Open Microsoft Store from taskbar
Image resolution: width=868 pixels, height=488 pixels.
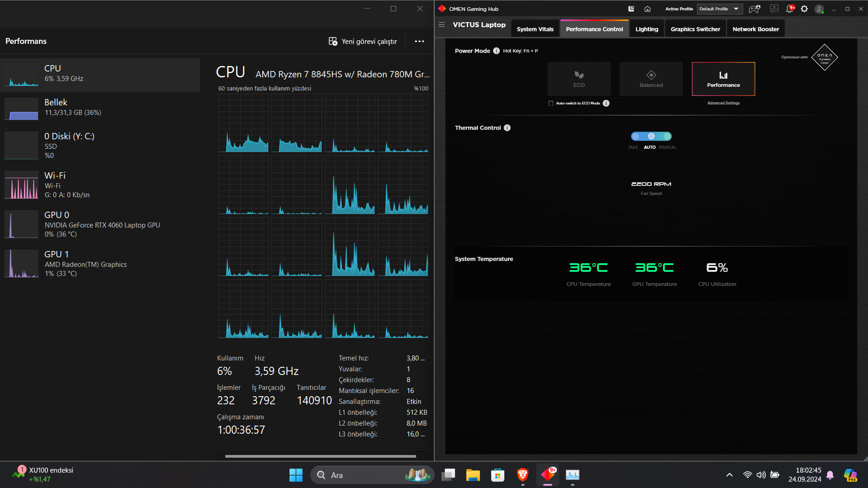[498, 475]
